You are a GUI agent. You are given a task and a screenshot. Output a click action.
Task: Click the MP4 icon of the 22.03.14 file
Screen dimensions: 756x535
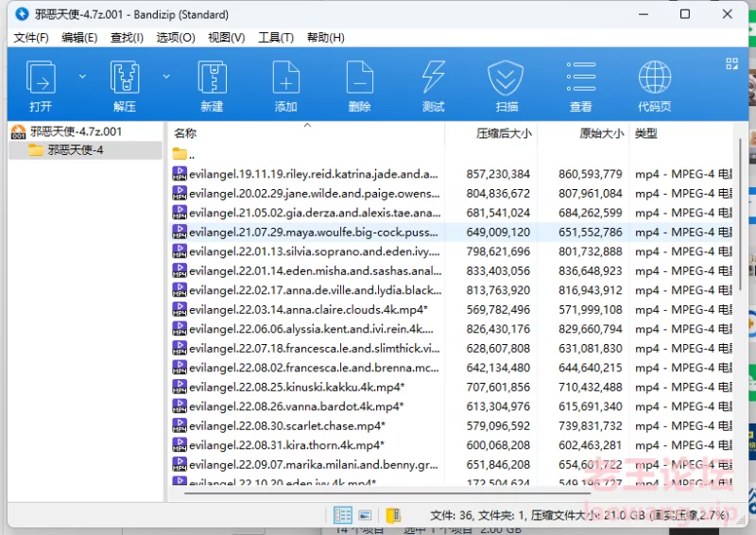pos(180,309)
